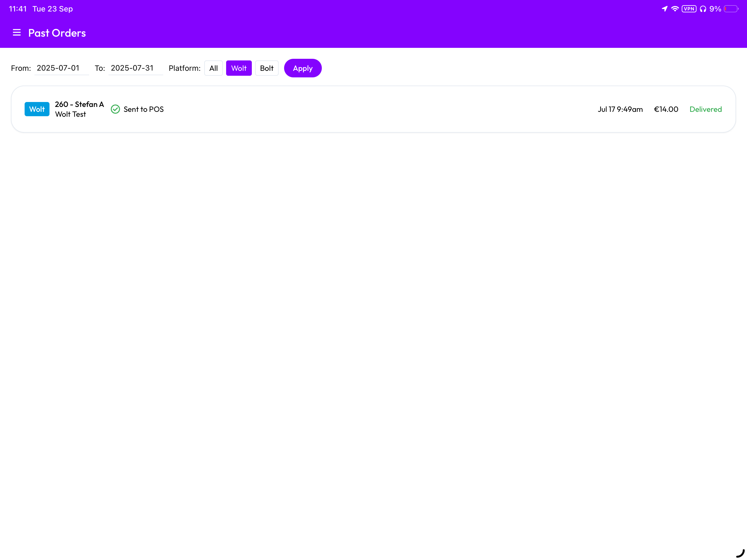Tap the Wi-Fi indicator in the status bar
The width and height of the screenshot is (747, 560).
675,9
